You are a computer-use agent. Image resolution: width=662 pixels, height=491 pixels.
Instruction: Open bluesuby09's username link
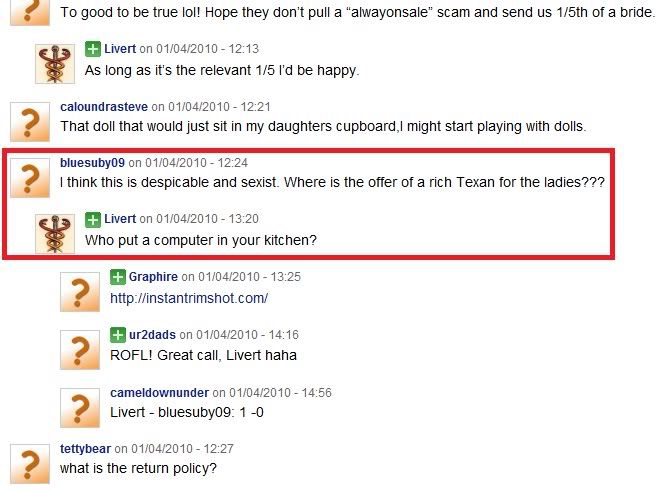(92, 163)
